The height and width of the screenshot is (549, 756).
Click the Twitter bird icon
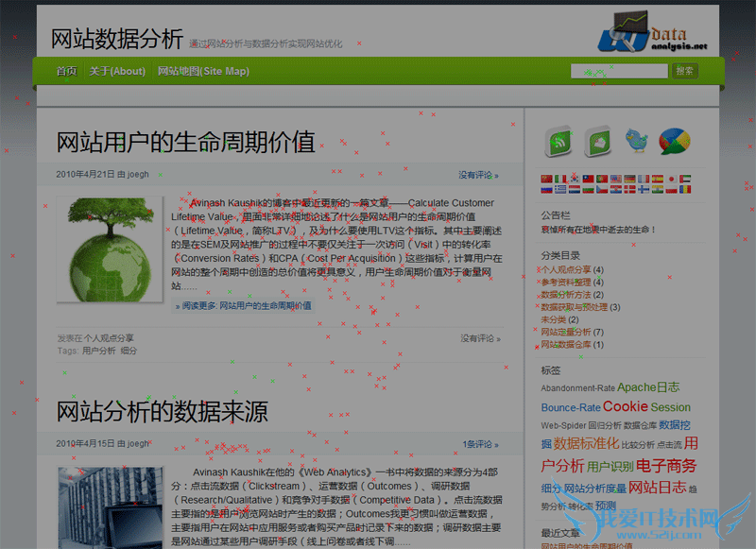click(636, 140)
